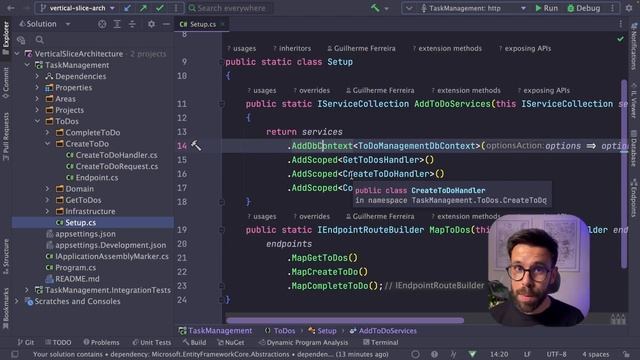
Task: Open appsettings.Development.json file
Action: [106, 245]
